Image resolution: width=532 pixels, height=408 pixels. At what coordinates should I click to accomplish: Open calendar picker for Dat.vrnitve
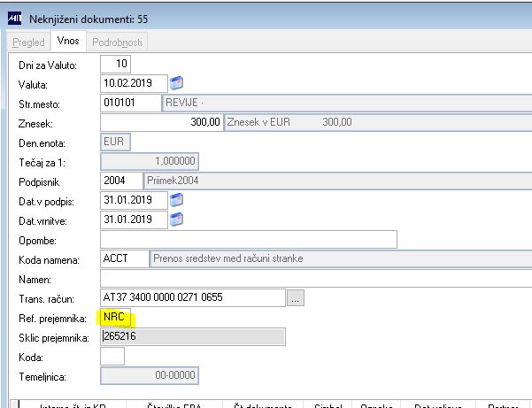[176, 219]
